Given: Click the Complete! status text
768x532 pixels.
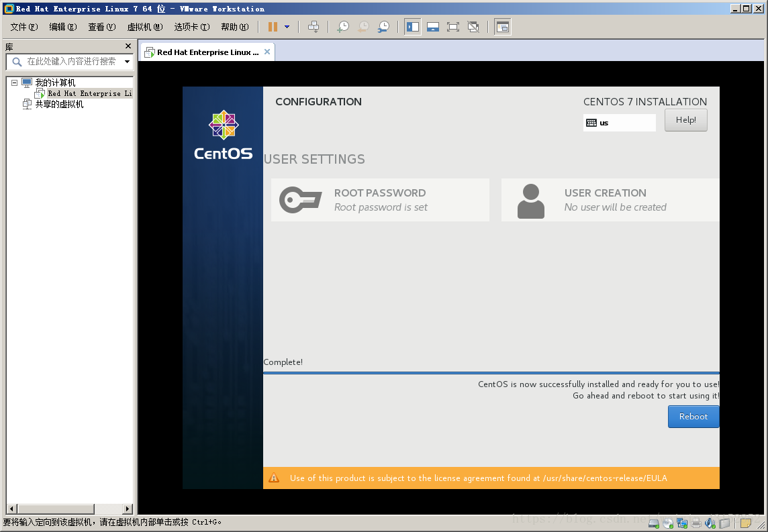Looking at the screenshot, I should [x=283, y=362].
